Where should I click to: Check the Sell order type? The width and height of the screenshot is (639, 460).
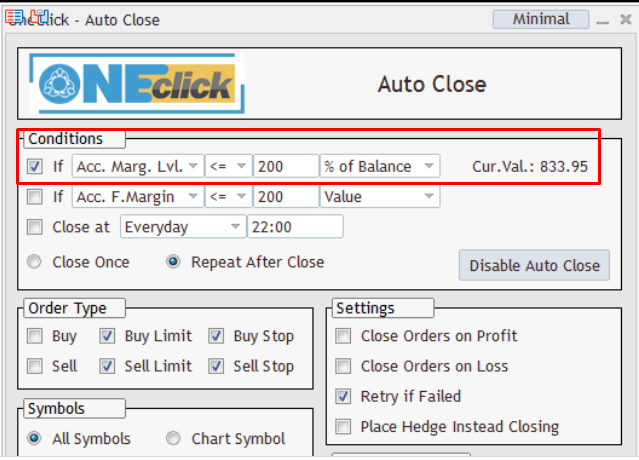click(35, 366)
